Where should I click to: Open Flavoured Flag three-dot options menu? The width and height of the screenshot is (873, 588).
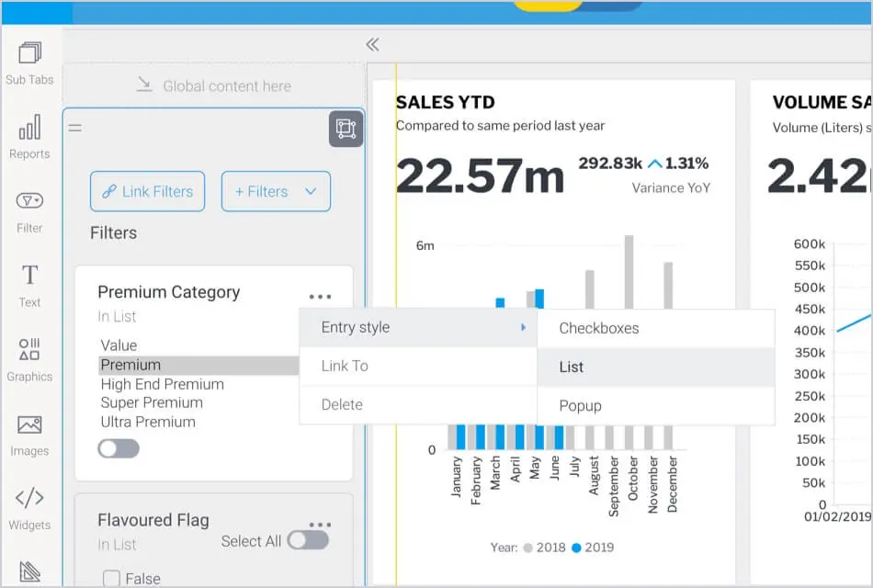pos(320,525)
